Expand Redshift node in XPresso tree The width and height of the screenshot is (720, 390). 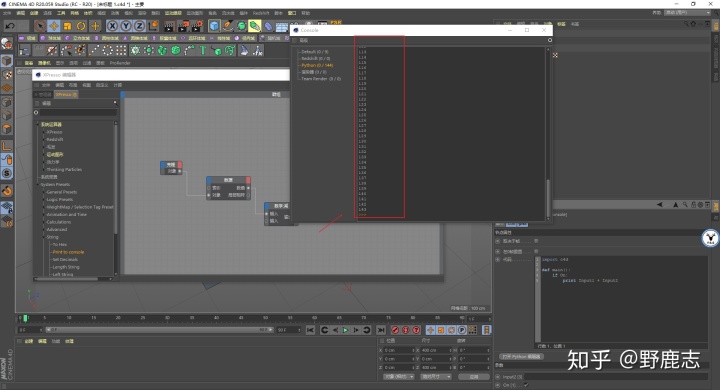tap(55, 139)
